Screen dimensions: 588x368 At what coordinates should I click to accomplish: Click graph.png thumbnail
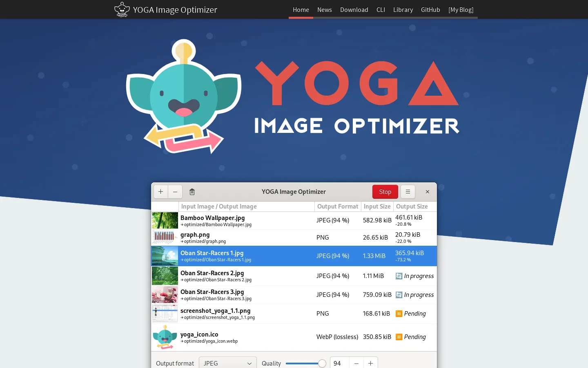click(x=165, y=237)
